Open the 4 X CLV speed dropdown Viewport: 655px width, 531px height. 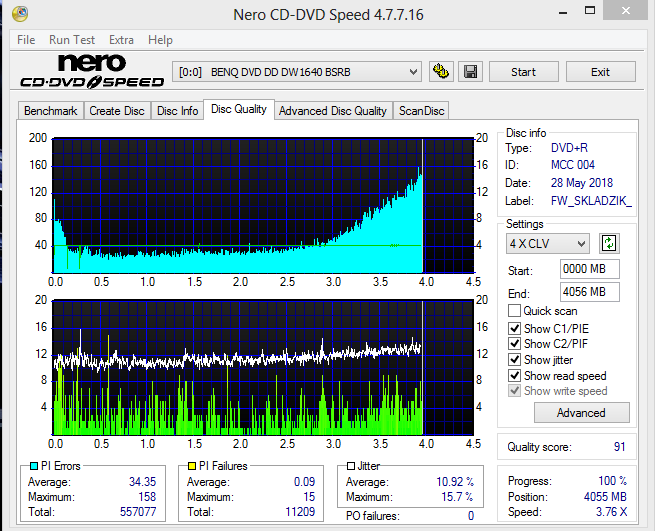(x=548, y=244)
